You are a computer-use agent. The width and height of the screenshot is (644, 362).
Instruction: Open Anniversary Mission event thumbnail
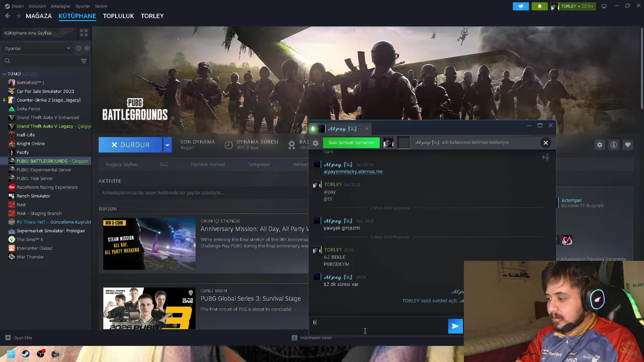coord(149,244)
